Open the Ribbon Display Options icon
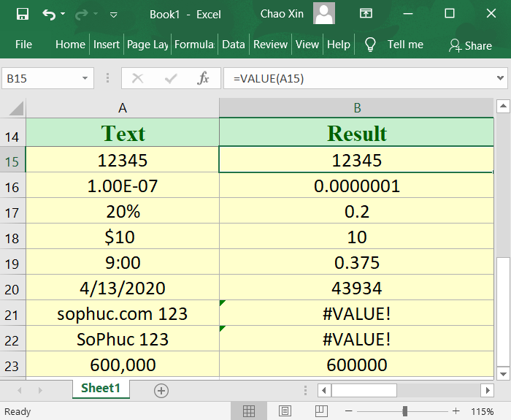The image size is (511, 420). 365,14
